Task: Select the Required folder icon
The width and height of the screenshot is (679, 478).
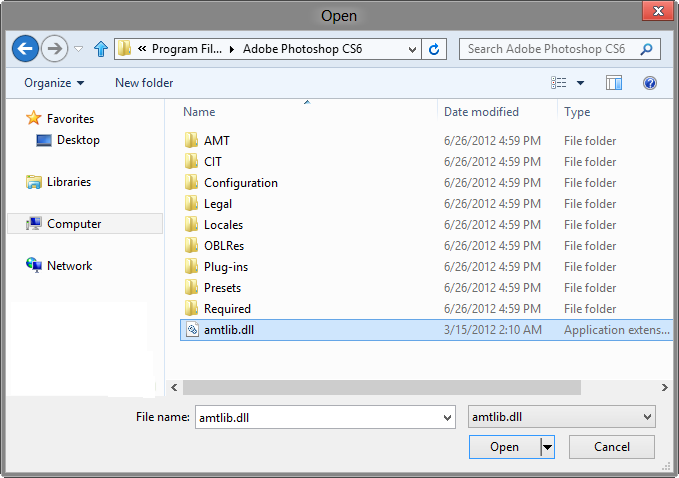Action: [x=191, y=308]
